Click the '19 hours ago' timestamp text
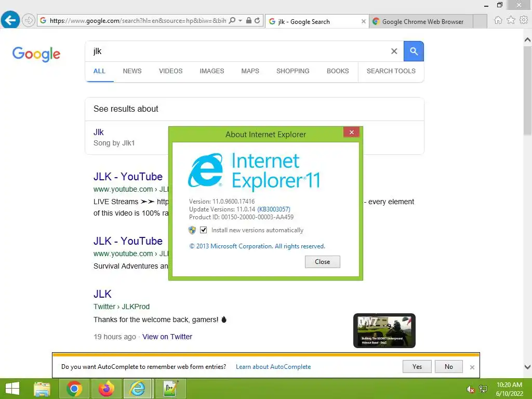This screenshot has height=399, width=532. tap(115, 337)
